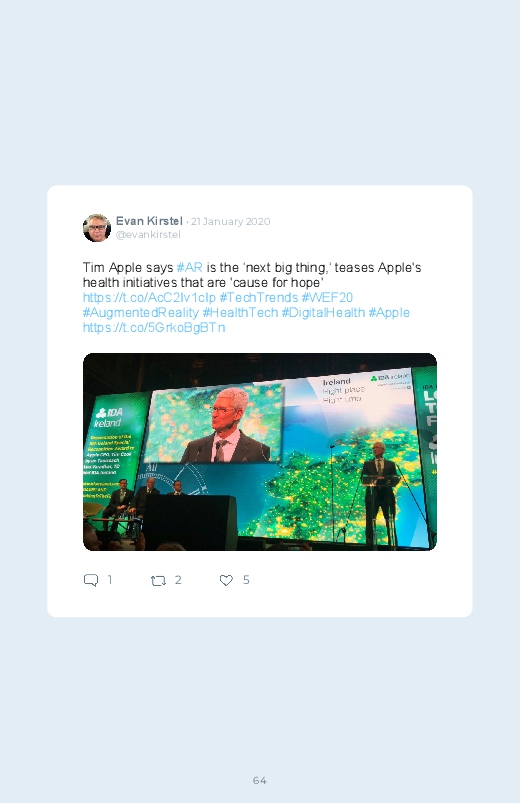Open the Evan Kirstel display name

tap(149, 221)
